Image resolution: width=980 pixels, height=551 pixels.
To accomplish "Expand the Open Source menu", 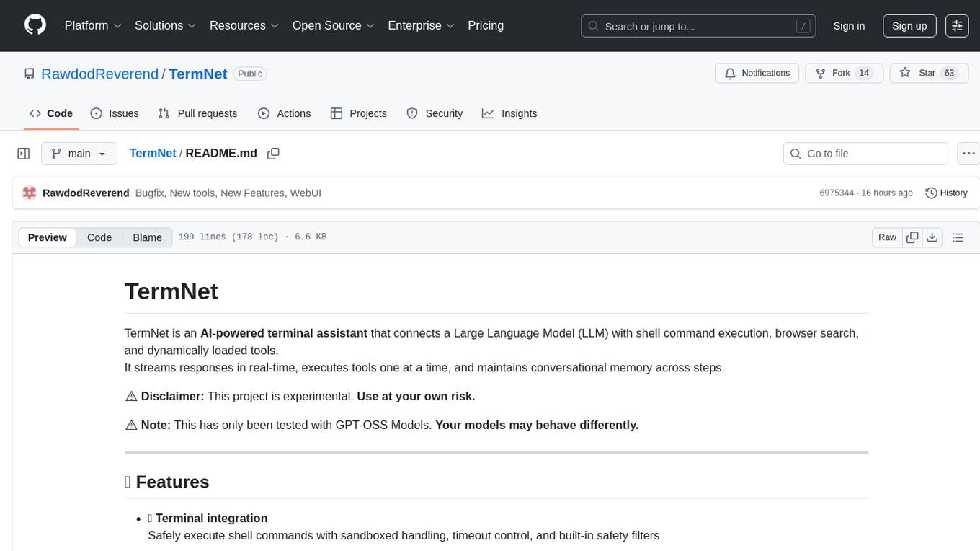I will pyautogui.click(x=333, y=25).
